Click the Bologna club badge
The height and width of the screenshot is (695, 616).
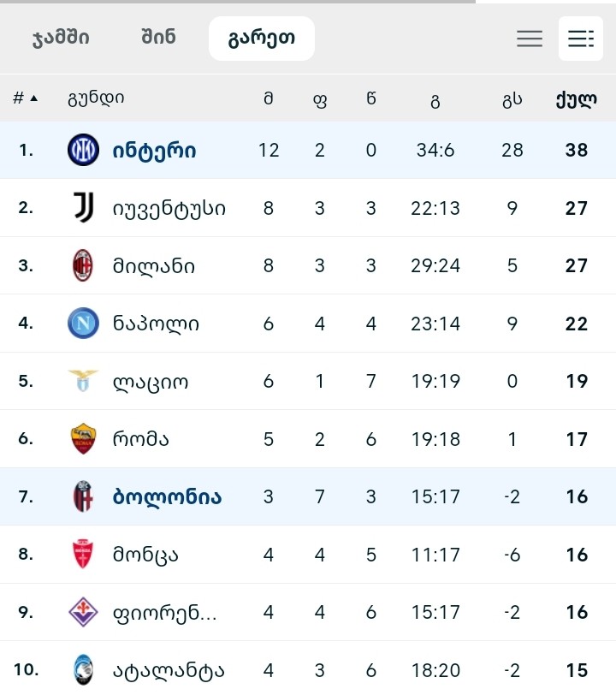[x=83, y=496]
